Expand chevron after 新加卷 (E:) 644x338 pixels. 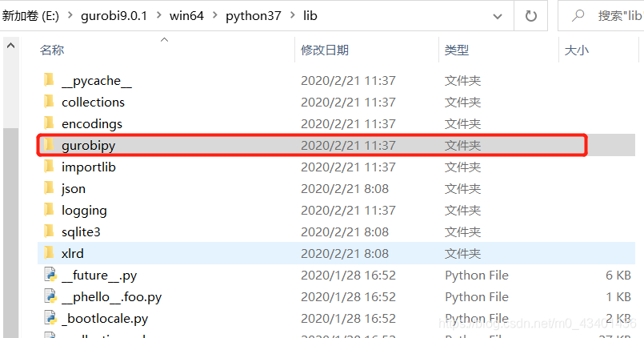pos(70,16)
